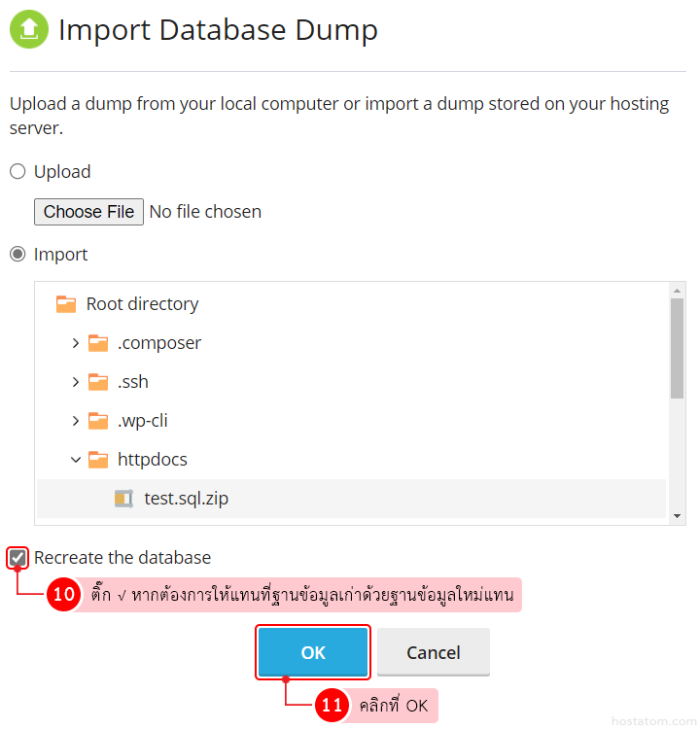700x729 pixels.
Task: Click the Choose File button
Action: [88, 212]
